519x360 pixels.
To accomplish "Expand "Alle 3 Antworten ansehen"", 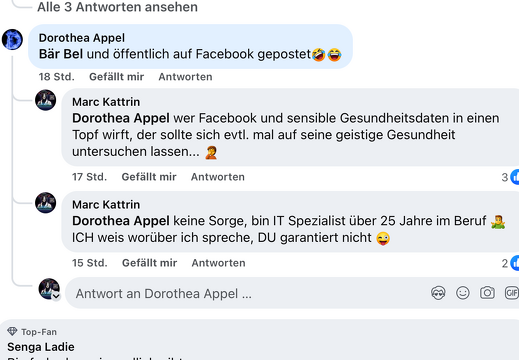I will coord(117,7).
